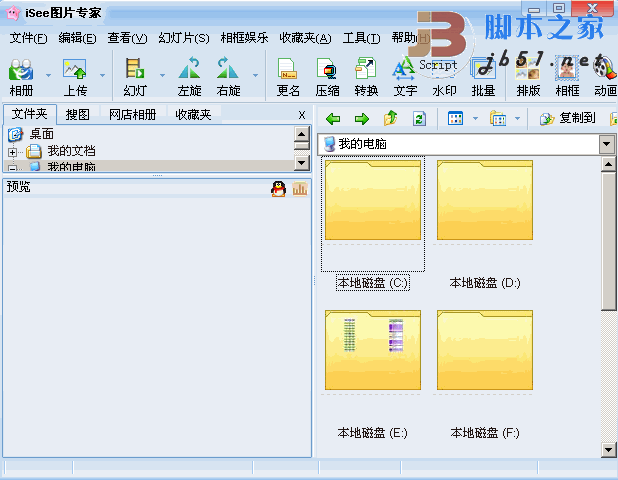The height and width of the screenshot is (480, 618).
Task: Open the 更名 rename tool
Action: pyautogui.click(x=288, y=77)
